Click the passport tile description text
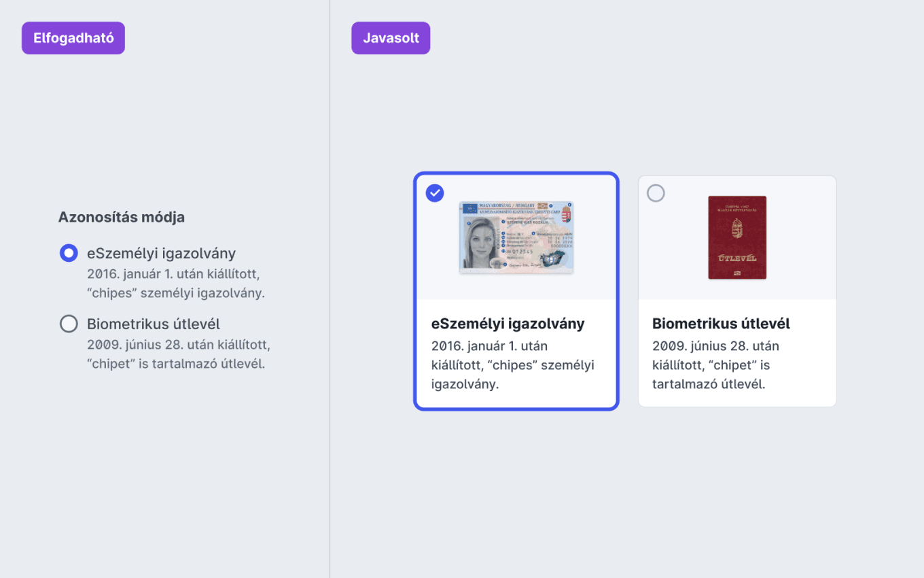This screenshot has width=924, height=578. (711, 365)
